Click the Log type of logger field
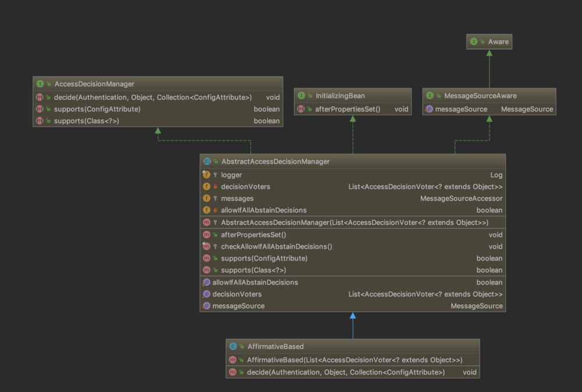The width and height of the screenshot is (582, 392). pyautogui.click(x=496, y=175)
